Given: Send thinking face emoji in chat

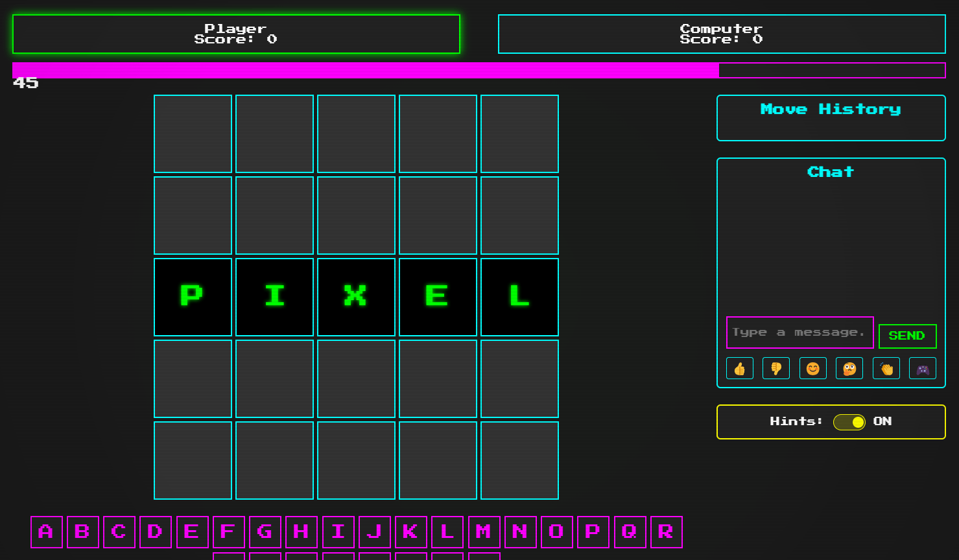Looking at the screenshot, I should click(x=849, y=369).
